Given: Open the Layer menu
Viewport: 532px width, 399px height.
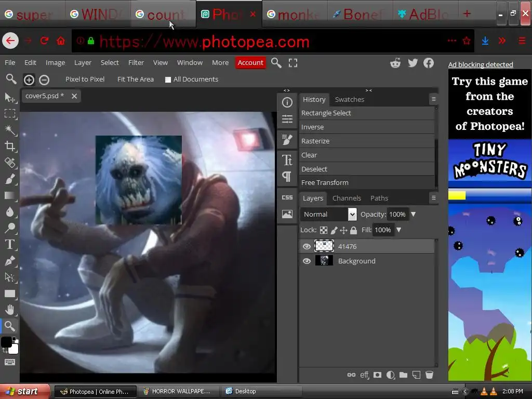Looking at the screenshot, I should (83, 62).
